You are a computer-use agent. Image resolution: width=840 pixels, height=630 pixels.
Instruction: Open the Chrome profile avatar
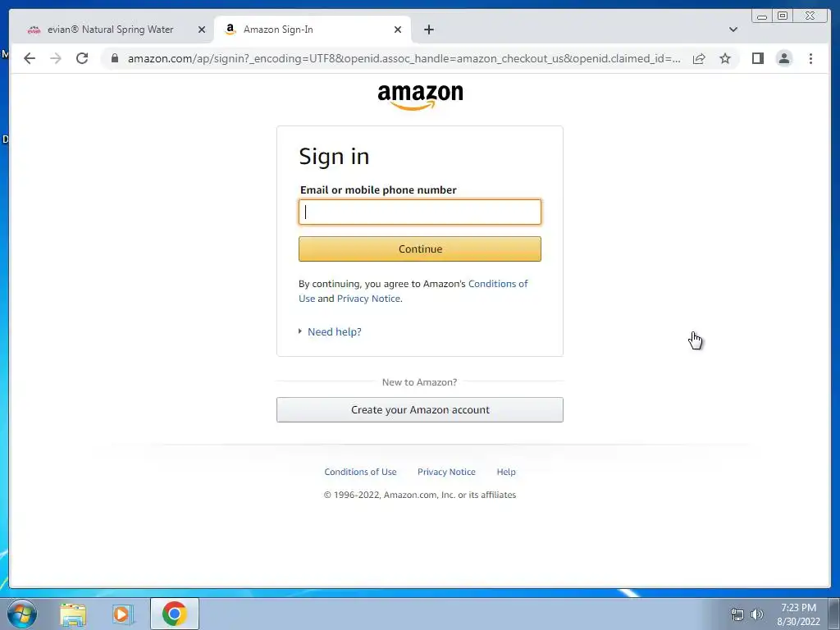(x=783, y=58)
